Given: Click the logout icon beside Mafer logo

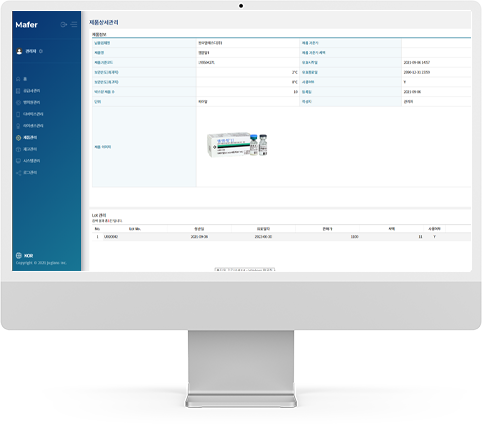Looking at the screenshot, I should click(64, 25).
